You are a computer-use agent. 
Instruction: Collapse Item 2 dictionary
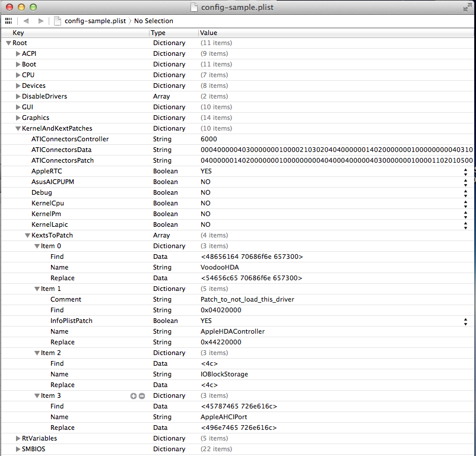click(37, 353)
